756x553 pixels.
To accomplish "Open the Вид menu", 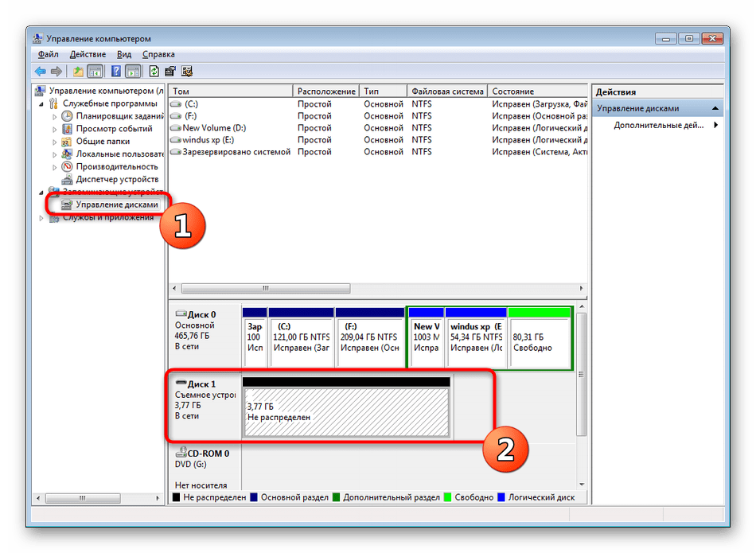I will (124, 54).
